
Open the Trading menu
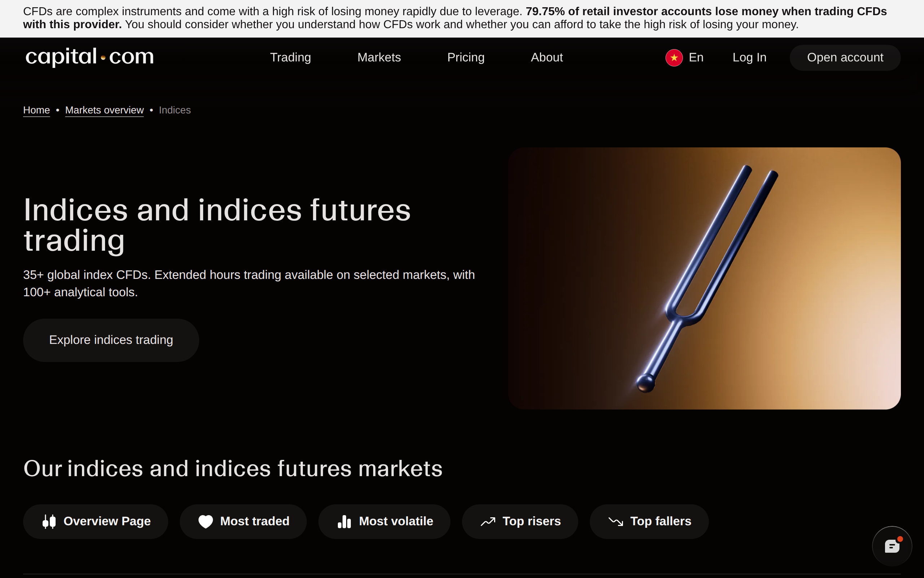tap(291, 57)
